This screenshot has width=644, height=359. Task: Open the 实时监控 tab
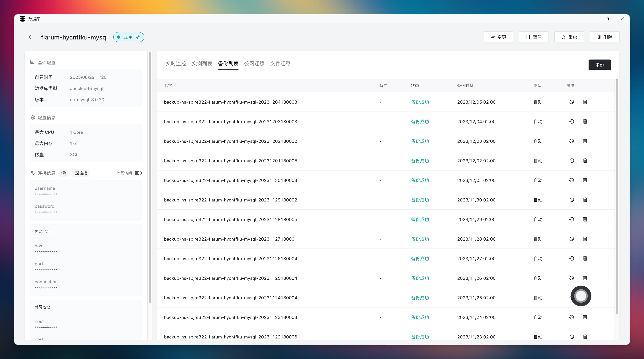[176, 64]
